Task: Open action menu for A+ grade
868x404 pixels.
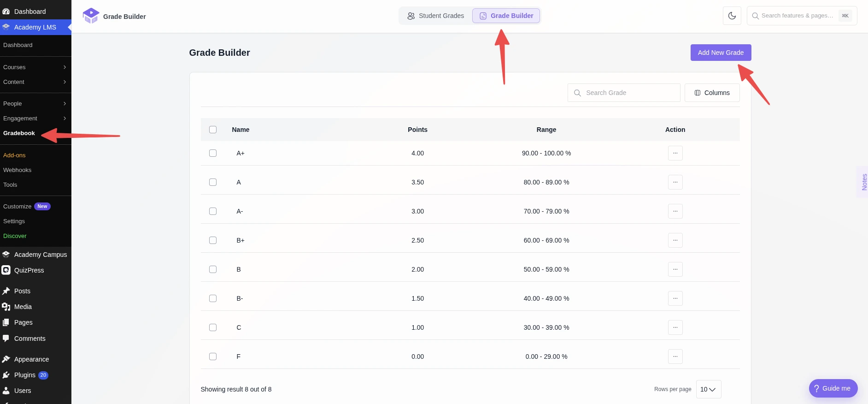Action: (x=675, y=153)
